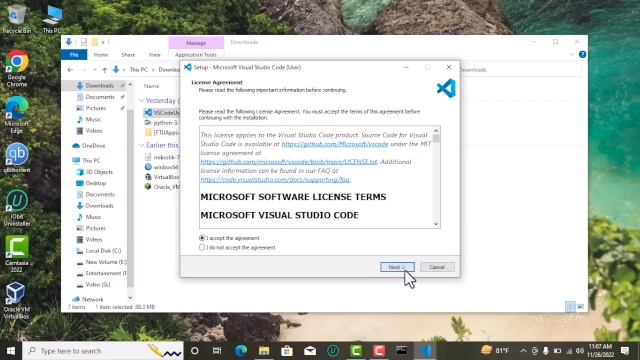Launch Microsoft Edge desktop shortcut
Viewport: 640px width, 360px height.
click(17, 115)
